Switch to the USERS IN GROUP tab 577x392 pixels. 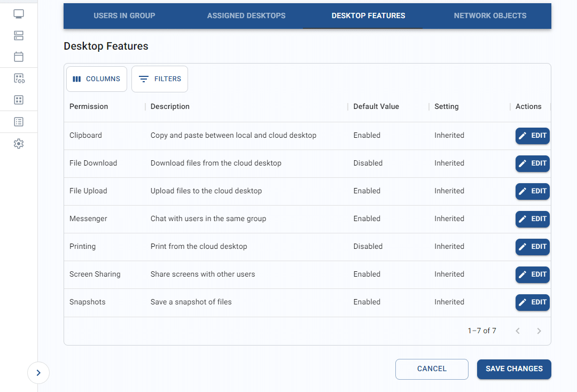pyautogui.click(x=124, y=15)
